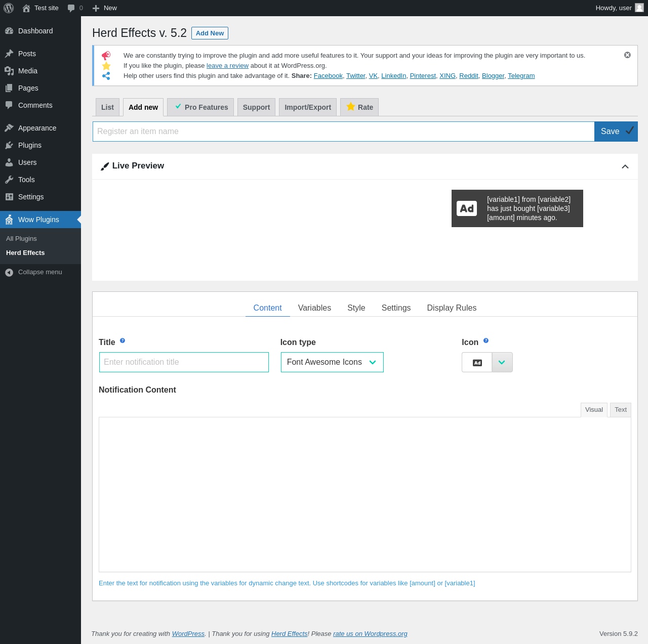Click the leave a review link
This screenshot has height=644, width=648.
click(x=227, y=66)
